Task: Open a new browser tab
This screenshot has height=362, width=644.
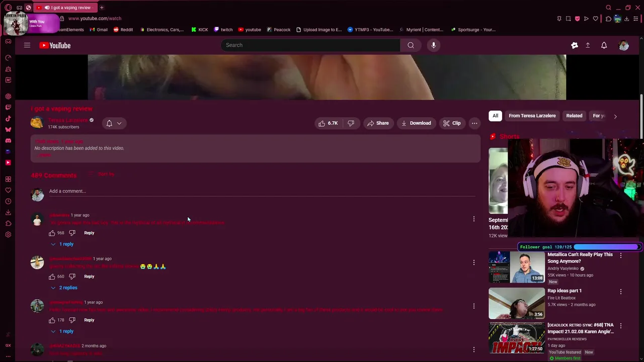Action: point(102,8)
